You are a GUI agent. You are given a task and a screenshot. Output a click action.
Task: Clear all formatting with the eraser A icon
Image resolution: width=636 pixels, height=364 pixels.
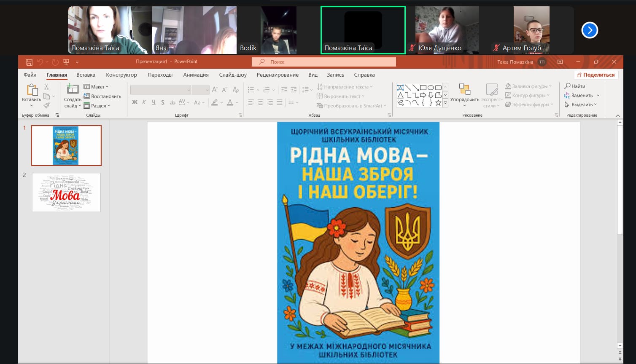[236, 90]
